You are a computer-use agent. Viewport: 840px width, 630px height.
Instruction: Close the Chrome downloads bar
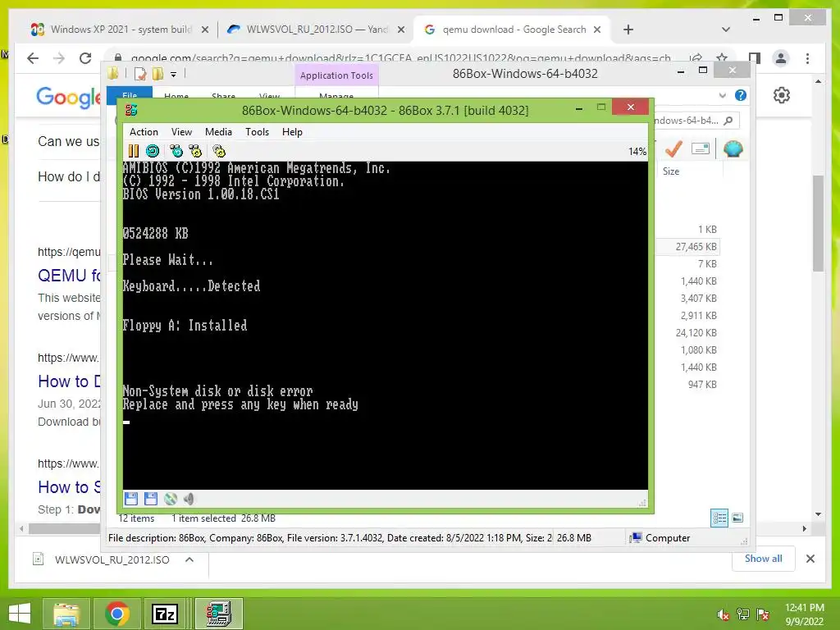(x=810, y=559)
